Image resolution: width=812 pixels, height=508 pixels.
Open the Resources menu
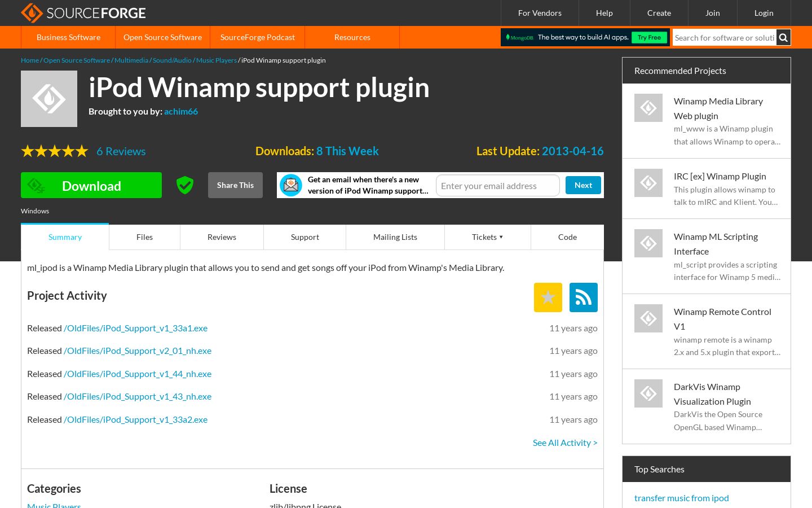tap(352, 37)
